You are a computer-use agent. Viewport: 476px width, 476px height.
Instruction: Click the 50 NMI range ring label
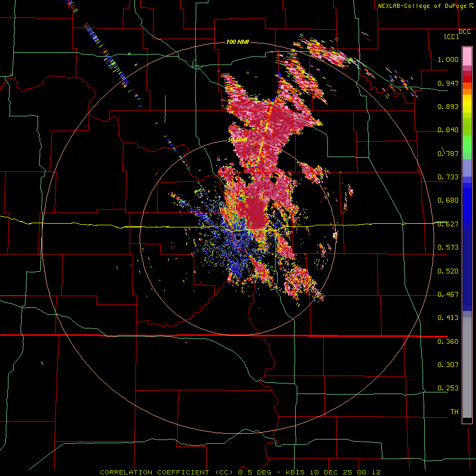237,140
